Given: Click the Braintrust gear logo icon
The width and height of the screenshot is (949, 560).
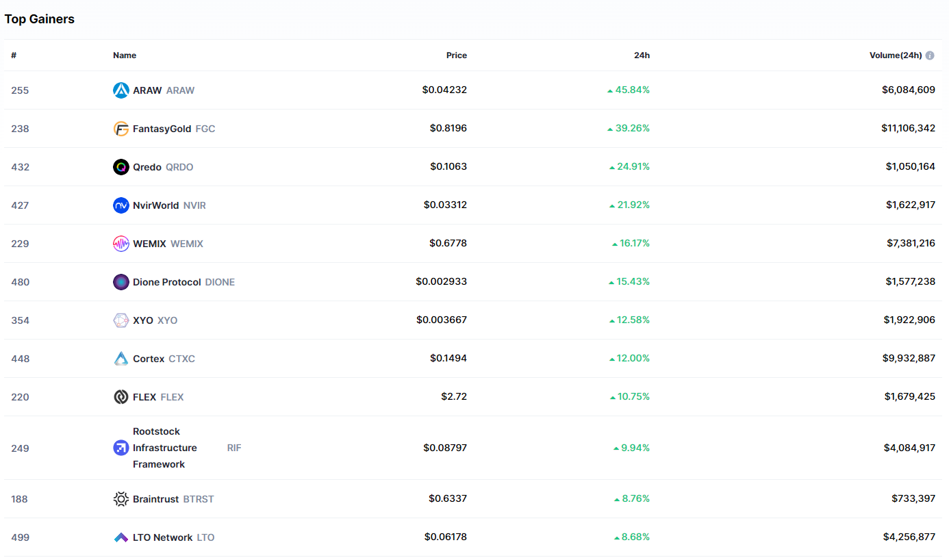Looking at the screenshot, I should click(x=121, y=499).
